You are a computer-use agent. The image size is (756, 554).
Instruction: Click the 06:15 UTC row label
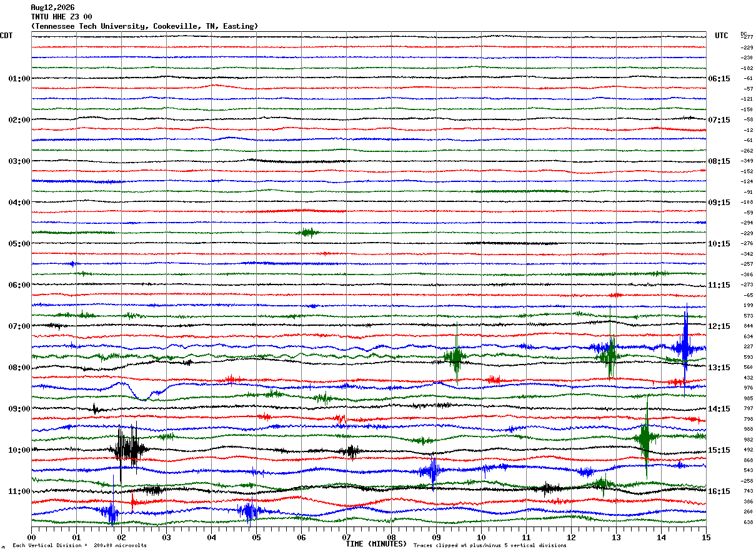(719, 79)
